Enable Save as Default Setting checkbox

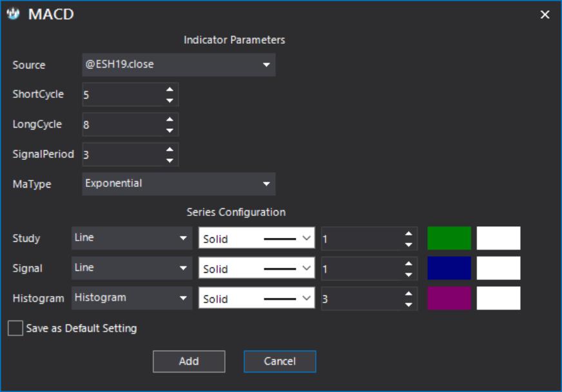pos(15,328)
